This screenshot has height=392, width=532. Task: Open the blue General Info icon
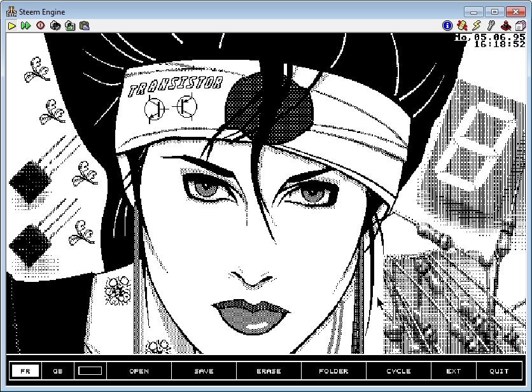[447, 25]
